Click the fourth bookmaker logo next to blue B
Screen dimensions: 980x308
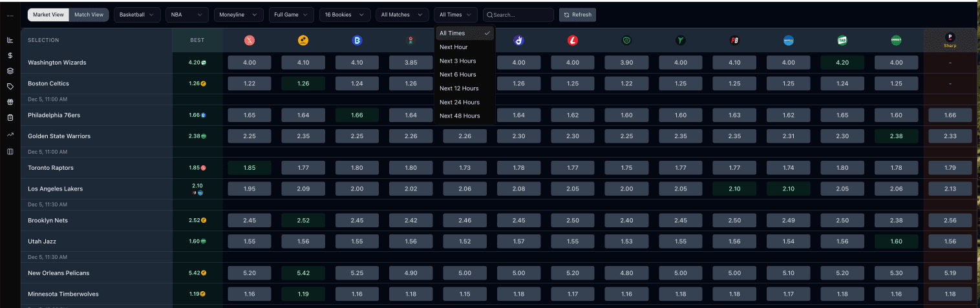point(410,40)
